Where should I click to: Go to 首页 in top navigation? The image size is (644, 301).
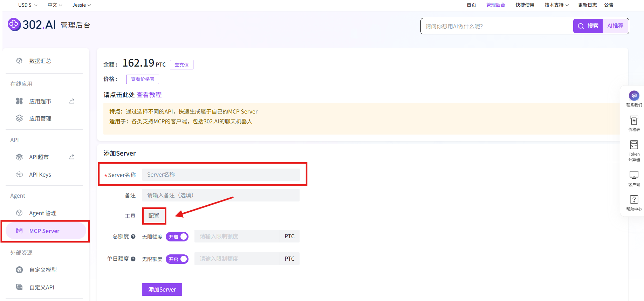(x=471, y=5)
